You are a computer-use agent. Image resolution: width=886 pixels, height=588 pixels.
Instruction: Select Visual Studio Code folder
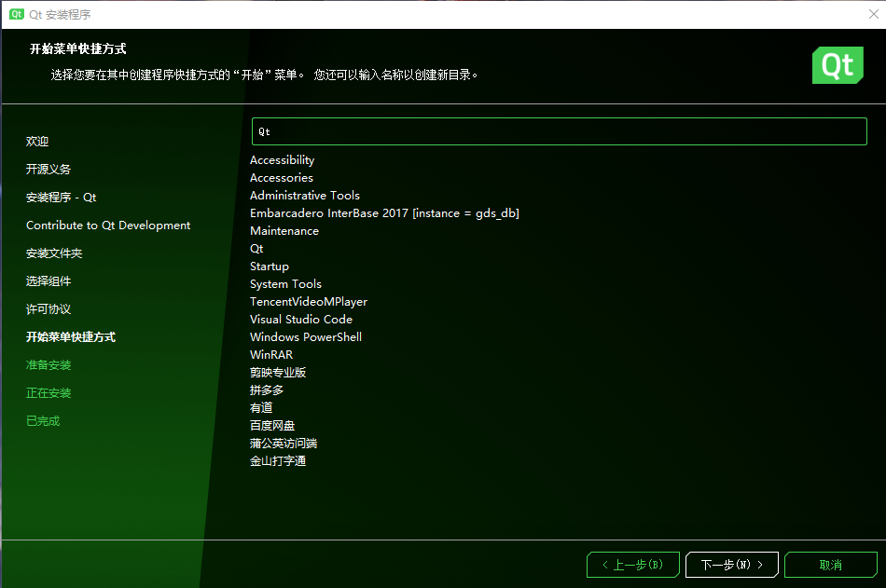click(x=301, y=320)
